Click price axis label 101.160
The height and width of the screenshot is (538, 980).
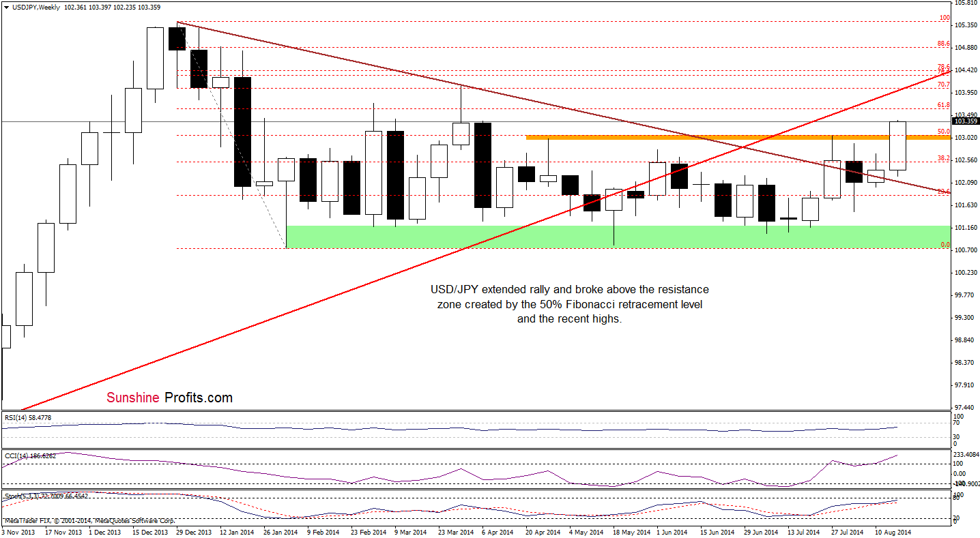965,228
